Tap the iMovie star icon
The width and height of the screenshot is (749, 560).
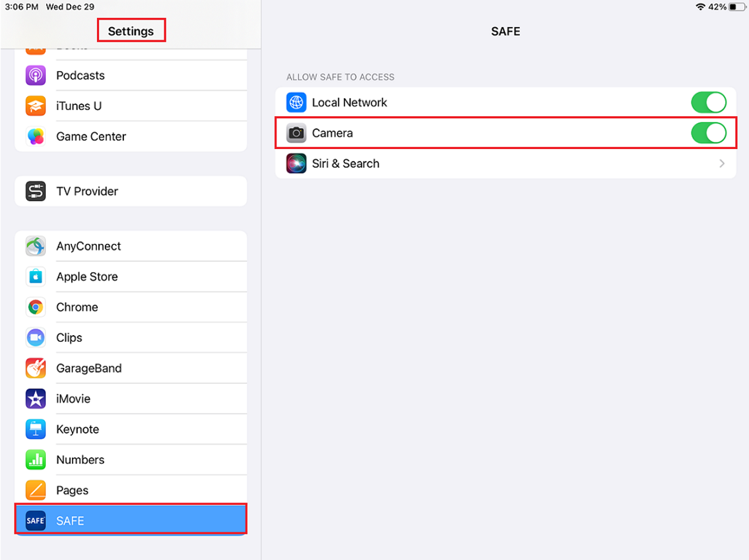36,399
